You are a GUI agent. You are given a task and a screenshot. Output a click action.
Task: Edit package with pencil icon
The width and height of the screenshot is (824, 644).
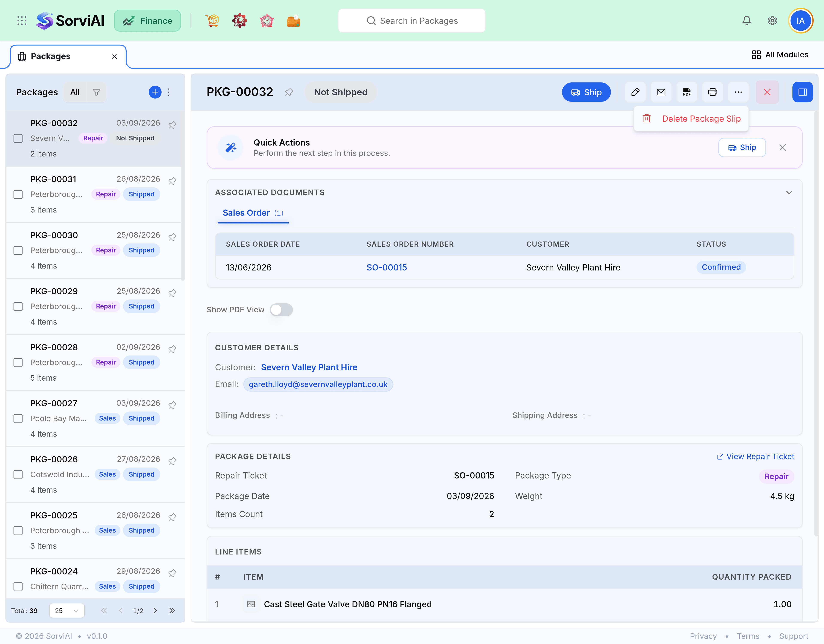(x=635, y=92)
